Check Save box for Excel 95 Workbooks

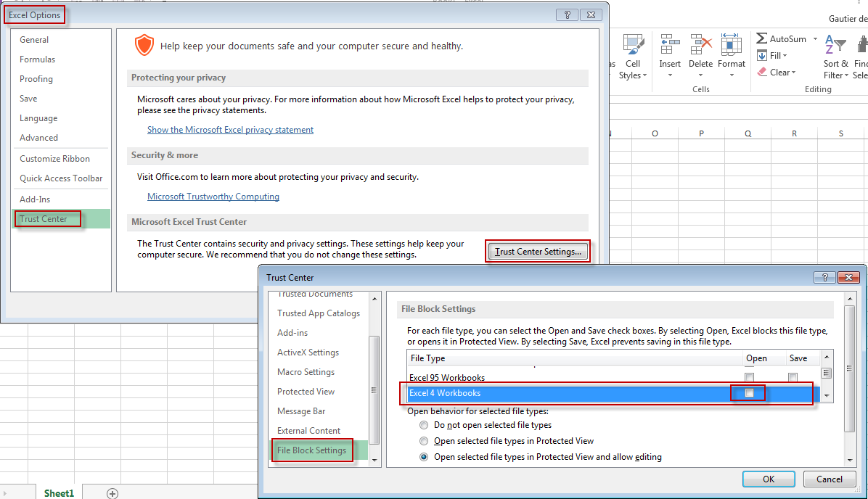click(x=793, y=377)
